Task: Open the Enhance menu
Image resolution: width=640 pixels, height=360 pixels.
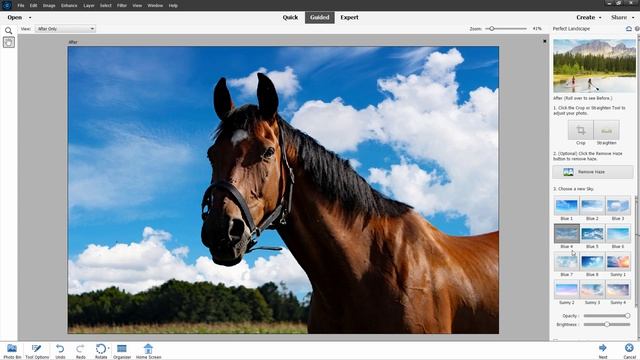Action: [69, 6]
